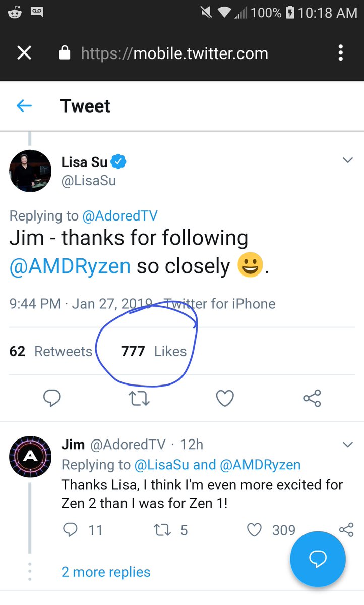View the 777 Likes list
364x605 pixels.
tap(154, 351)
